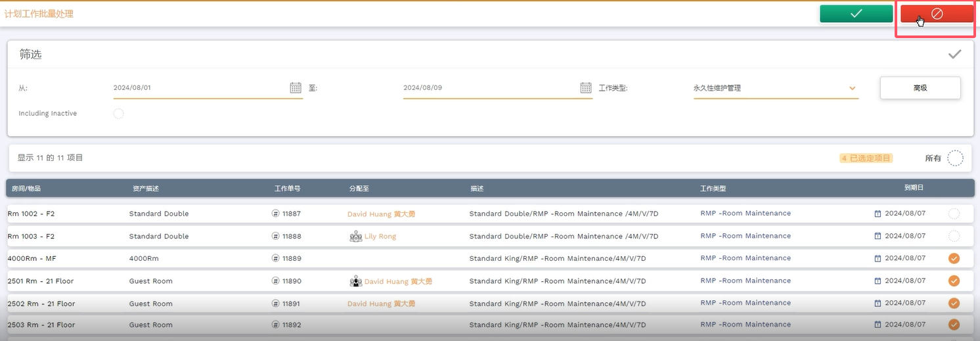Click due date calendar icon for 2503 Rm
Image resolution: width=980 pixels, height=341 pixels.
point(878,325)
